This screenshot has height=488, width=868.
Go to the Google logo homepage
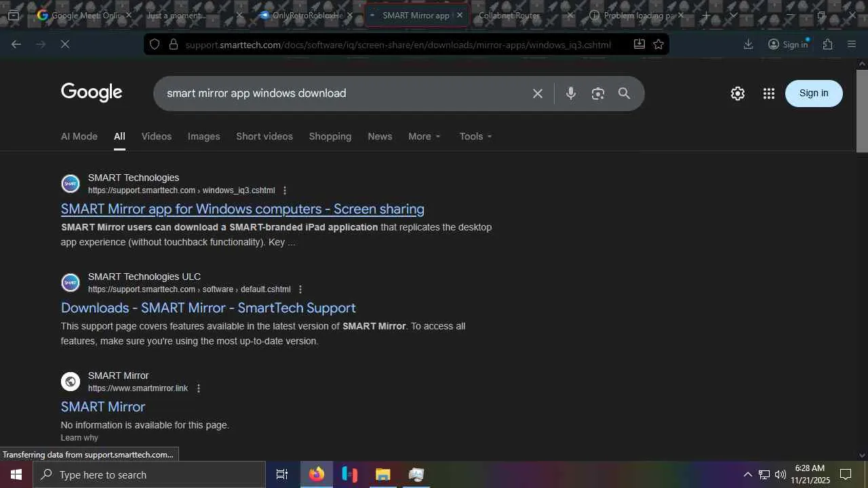click(92, 92)
